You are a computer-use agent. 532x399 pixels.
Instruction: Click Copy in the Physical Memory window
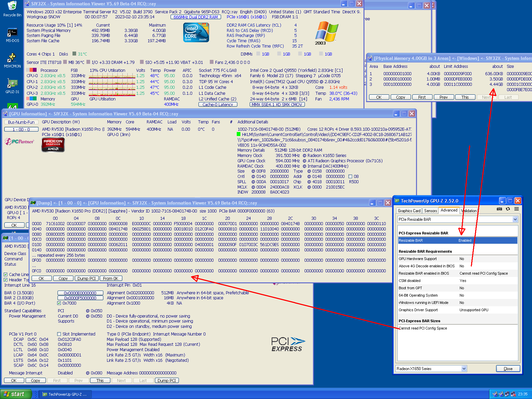[401, 97]
